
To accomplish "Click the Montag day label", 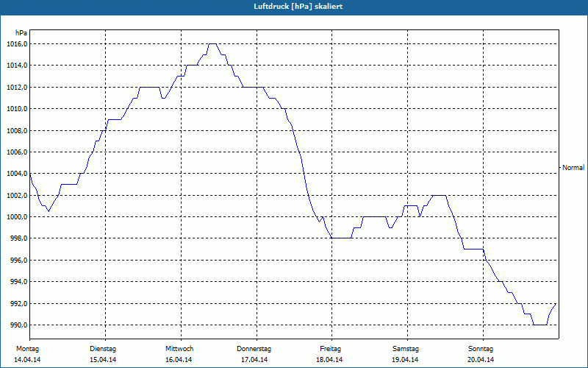I will click(27, 349).
